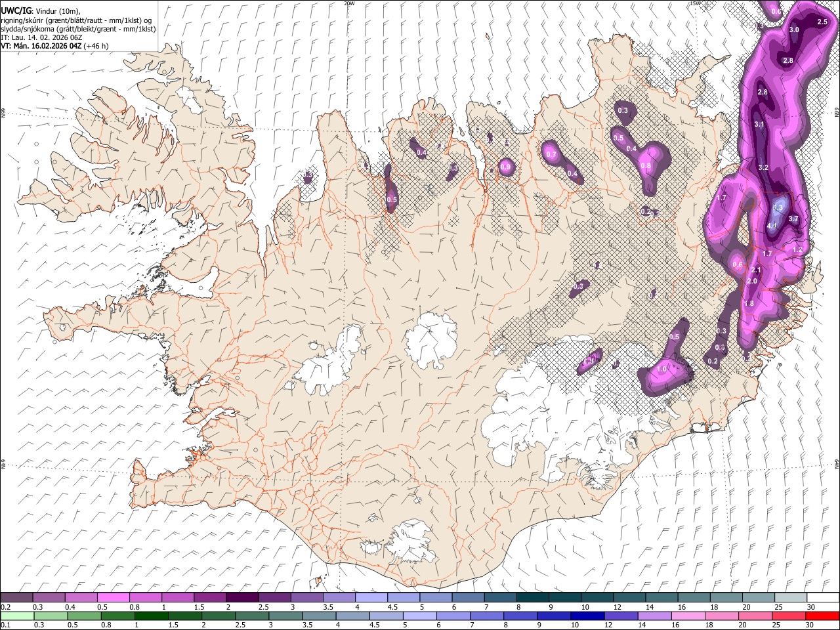Click the 2.1 precipitation value on the map
This screenshot has width=840, height=630.
[x=755, y=270]
